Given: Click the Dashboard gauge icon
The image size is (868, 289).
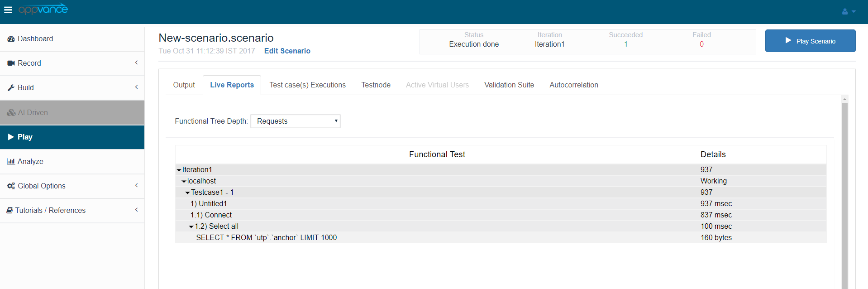Looking at the screenshot, I should (11, 39).
